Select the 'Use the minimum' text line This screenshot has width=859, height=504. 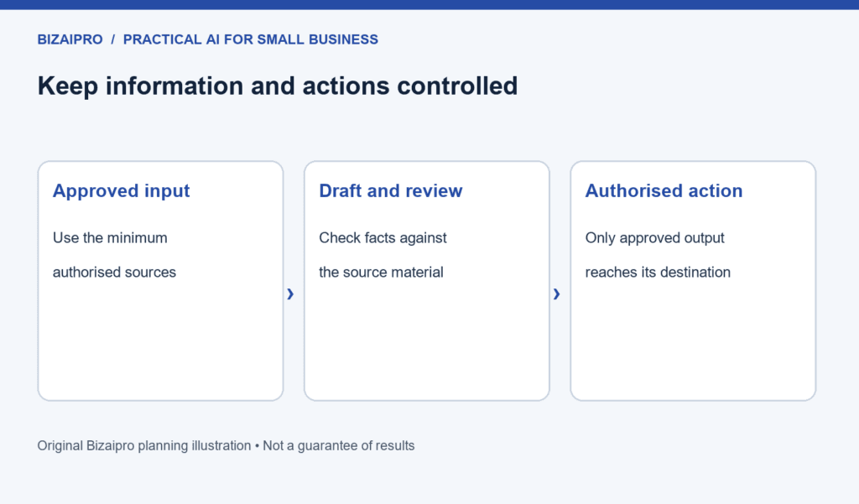(x=110, y=238)
